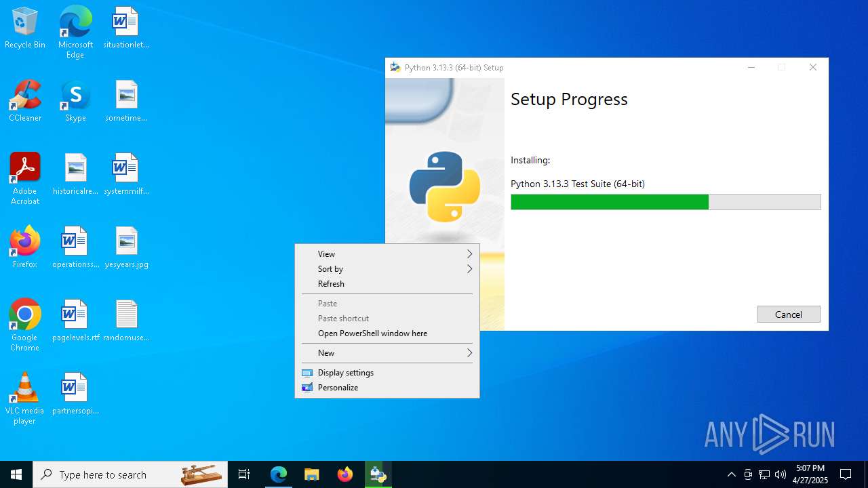Screen dimensions: 868x488
Task: Launch the Skype desktop shortcut
Action: point(75,102)
